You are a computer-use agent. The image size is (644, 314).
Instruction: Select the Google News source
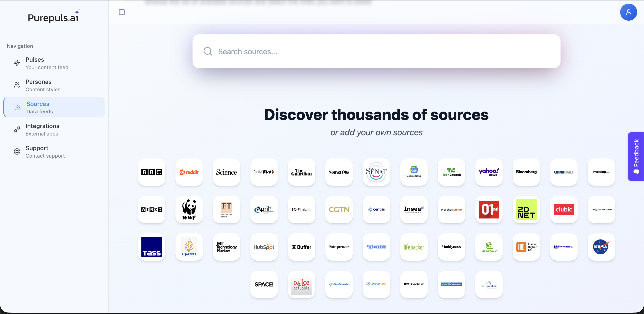point(414,172)
